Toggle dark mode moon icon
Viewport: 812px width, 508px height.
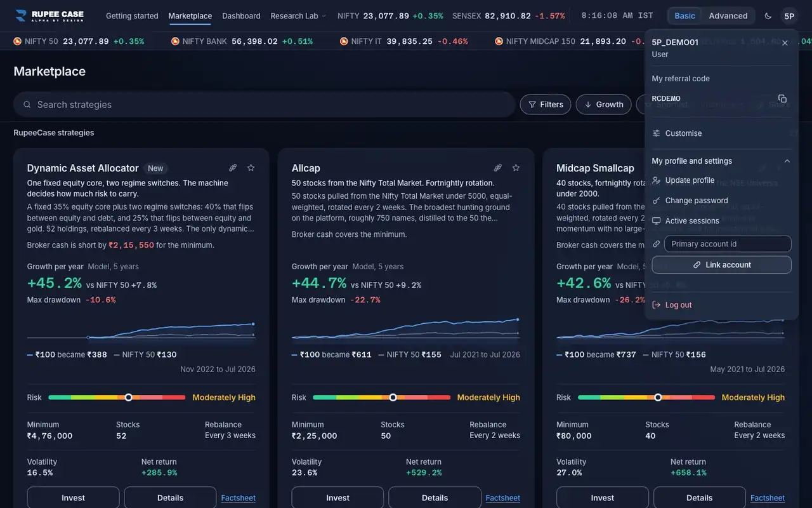[x=768, y=16]
